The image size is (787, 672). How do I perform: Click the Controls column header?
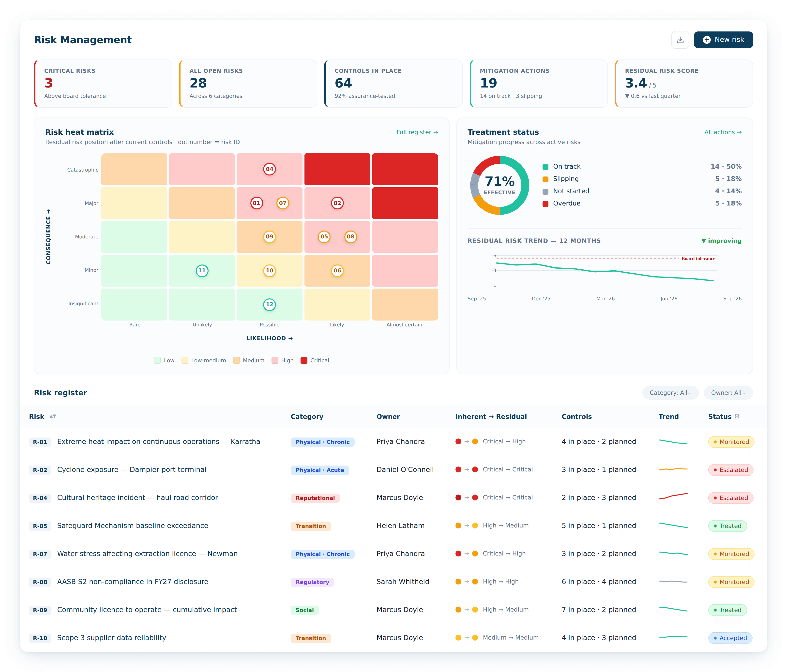pos(576,416)
